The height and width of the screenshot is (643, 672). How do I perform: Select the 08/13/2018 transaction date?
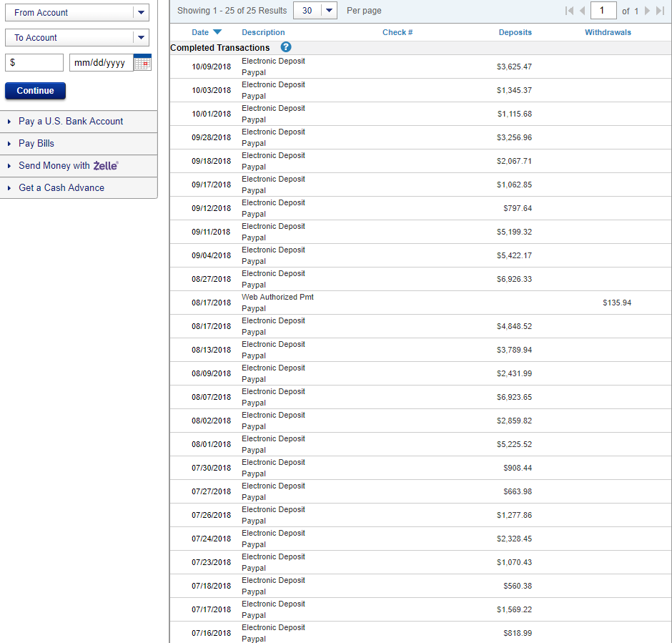[212, 349]
